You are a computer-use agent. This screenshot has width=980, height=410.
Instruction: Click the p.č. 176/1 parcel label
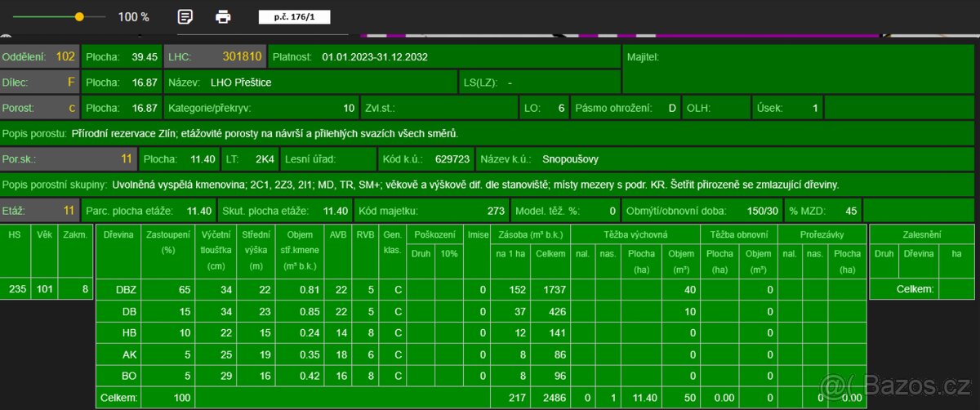(294, 16)
